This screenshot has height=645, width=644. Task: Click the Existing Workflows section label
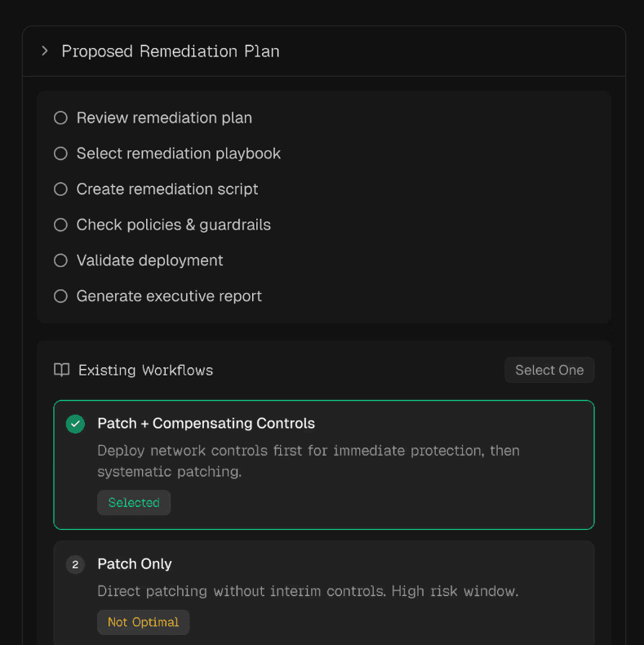[x=145, y=370]
